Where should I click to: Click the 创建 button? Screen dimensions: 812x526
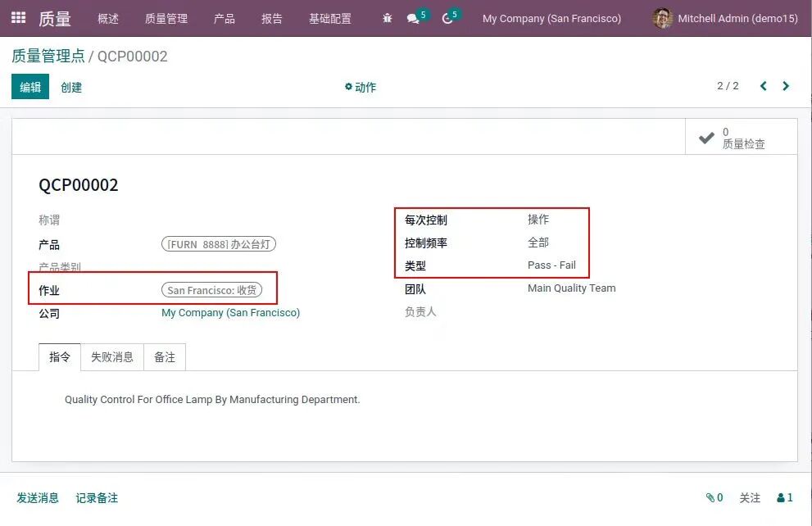71,87
